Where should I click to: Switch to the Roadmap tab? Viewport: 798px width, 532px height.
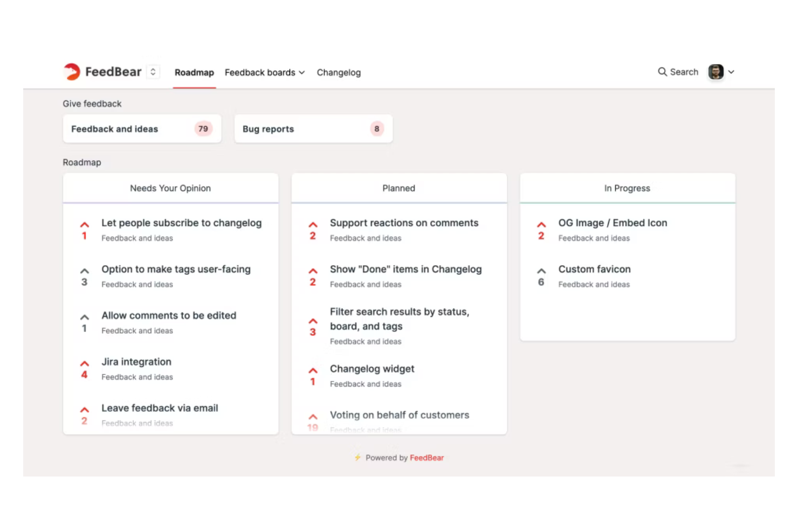(x=194, y=72)
